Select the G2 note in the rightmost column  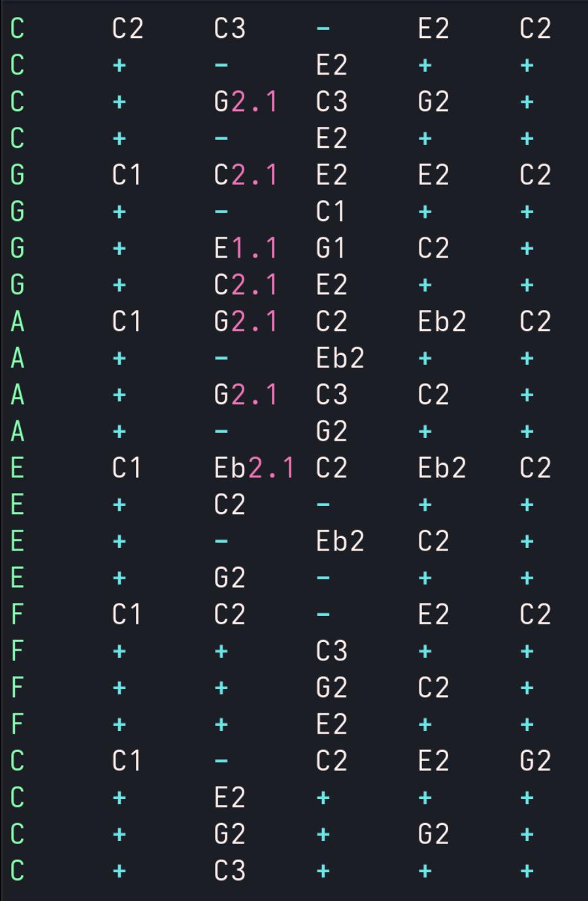[535, 761]
